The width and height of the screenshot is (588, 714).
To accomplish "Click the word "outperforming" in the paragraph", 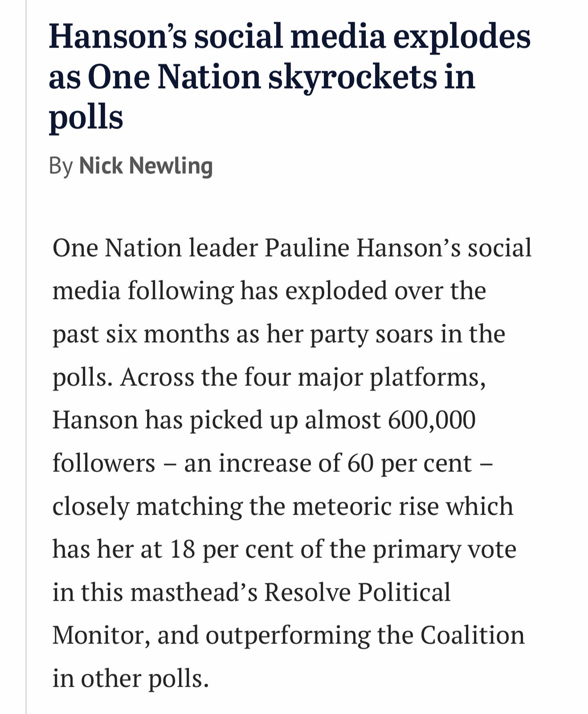I will click(x=288, y=635).
